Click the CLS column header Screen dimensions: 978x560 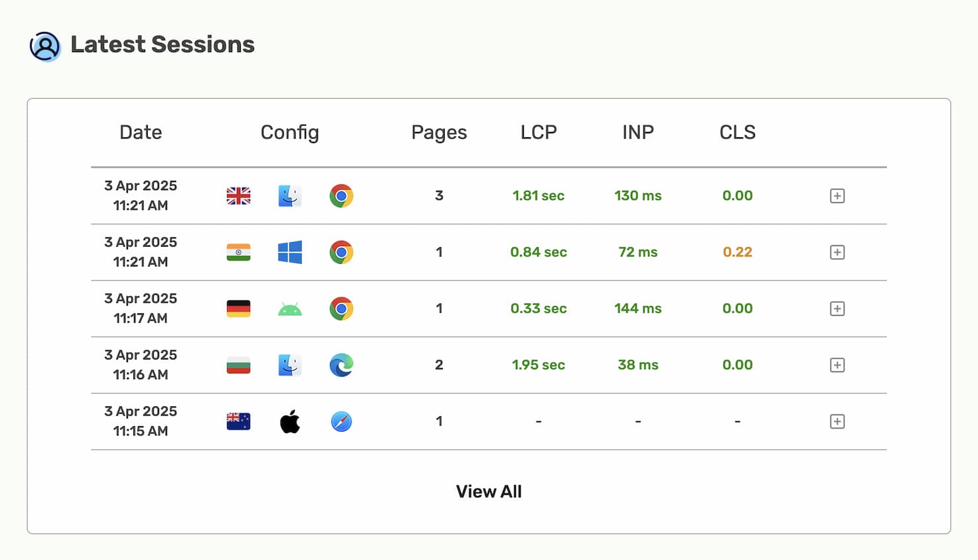point(737,133)
